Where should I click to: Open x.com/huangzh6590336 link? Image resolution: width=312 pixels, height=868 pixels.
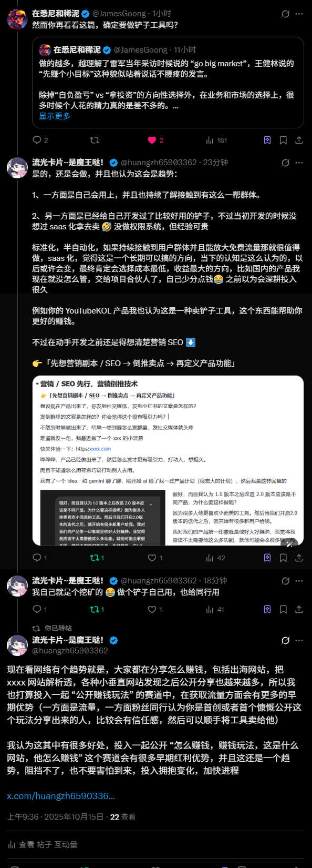tap(61, 796)
